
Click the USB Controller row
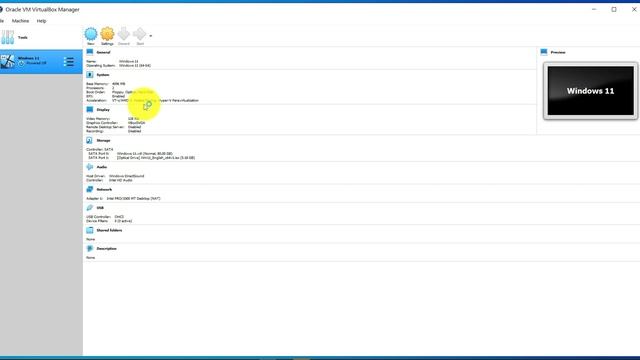pyautogui.click(x=105, y=217)
